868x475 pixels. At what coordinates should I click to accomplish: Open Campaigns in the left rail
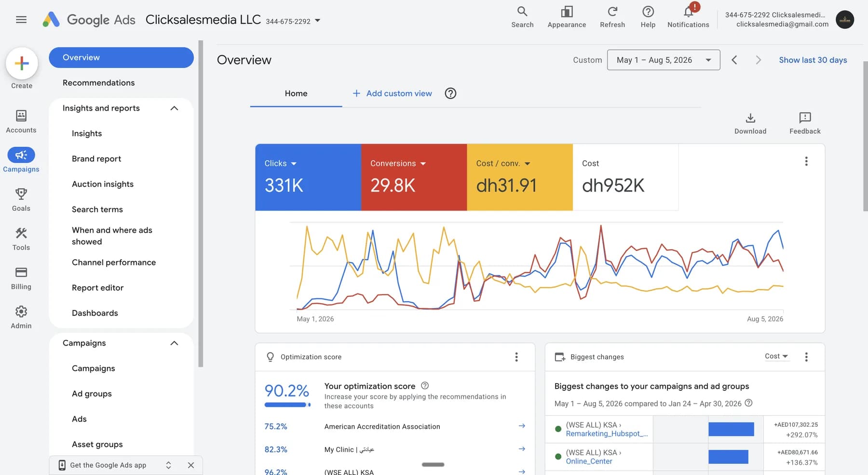point(21,160)
